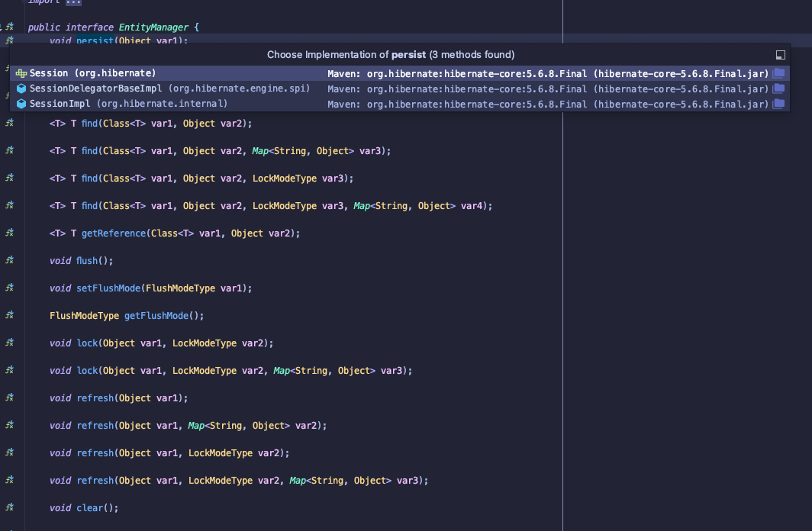The image size is (812, 531).
Task: Click gutter icon beside getFlushMode method
Action: [x=9, y=315]
